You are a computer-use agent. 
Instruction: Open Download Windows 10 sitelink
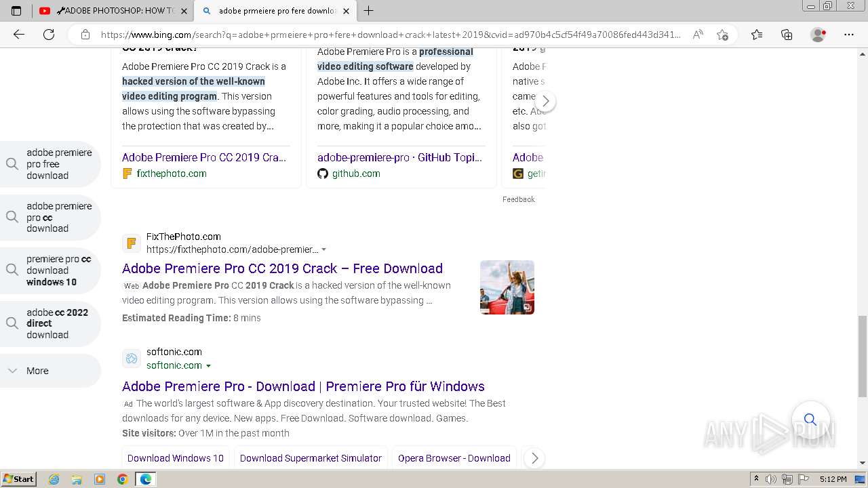(176, 458)
